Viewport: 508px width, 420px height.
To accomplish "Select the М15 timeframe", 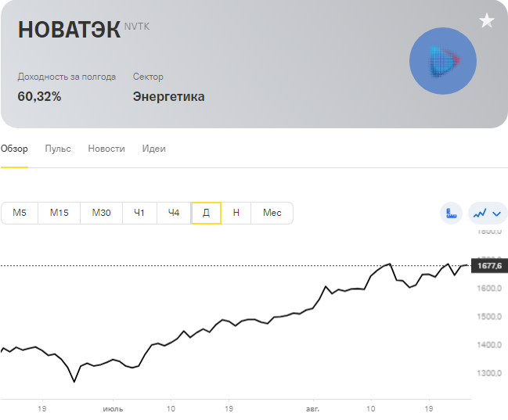I will [x=59, y=213].
